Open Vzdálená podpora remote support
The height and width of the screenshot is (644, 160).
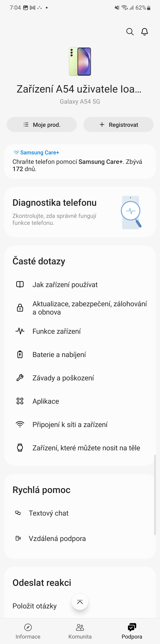[x=57, y=538]
